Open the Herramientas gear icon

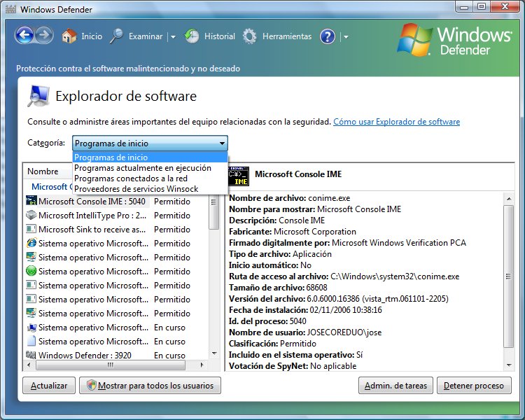249,36
